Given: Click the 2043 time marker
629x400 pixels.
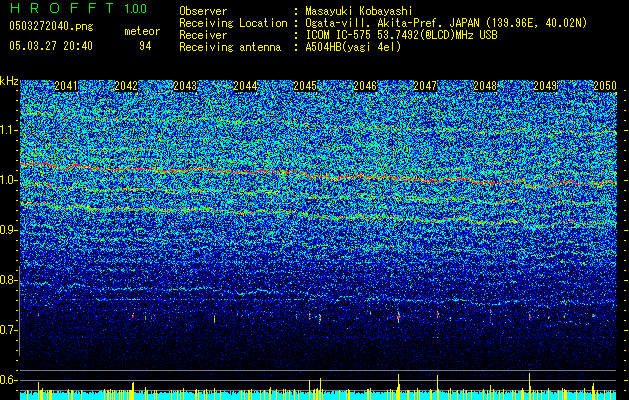Looking at the screenshot, I should coord(185,86).
